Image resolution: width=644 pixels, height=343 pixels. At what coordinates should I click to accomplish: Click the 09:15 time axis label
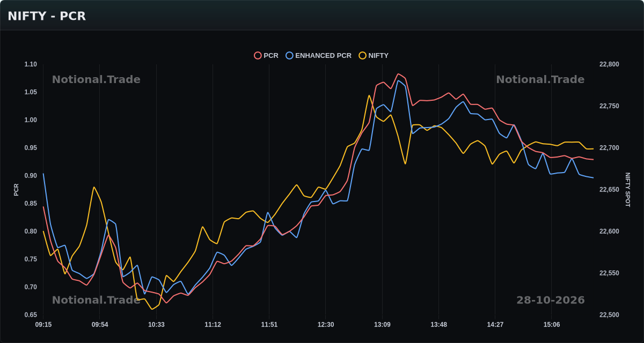pos(43,325)
